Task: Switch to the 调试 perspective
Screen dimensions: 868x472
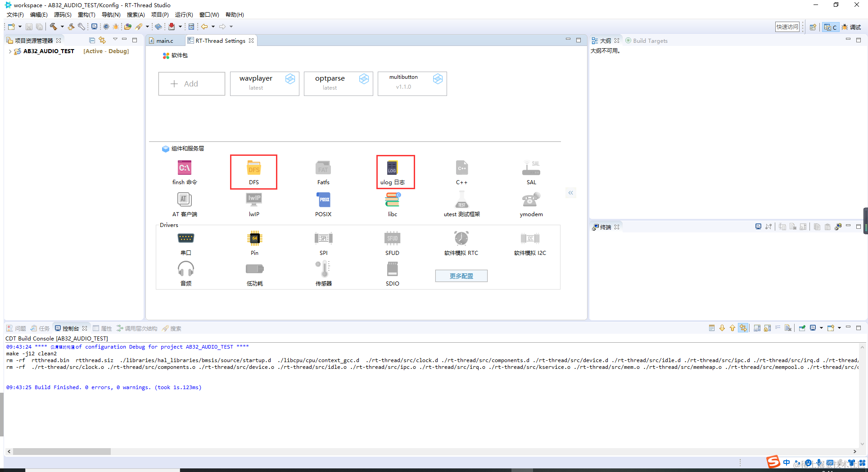Action: [851, 27]
